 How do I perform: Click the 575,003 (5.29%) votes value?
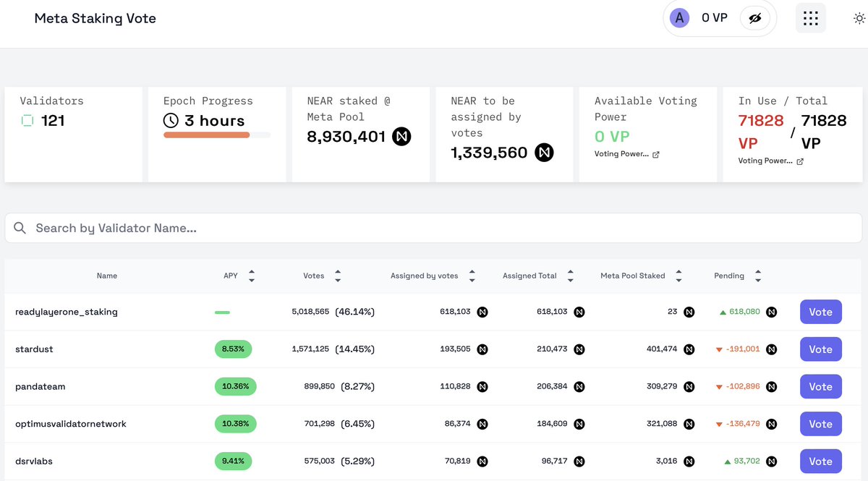coord(339,461)
